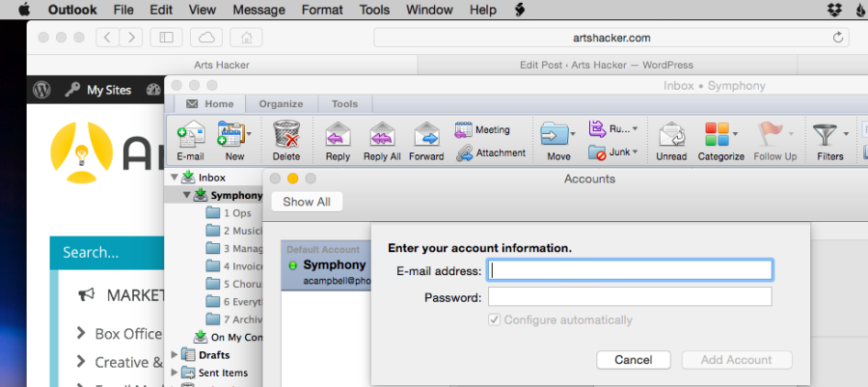Toggle Configure automatically checkbox
868x387 pixels.
coord(494,320)
